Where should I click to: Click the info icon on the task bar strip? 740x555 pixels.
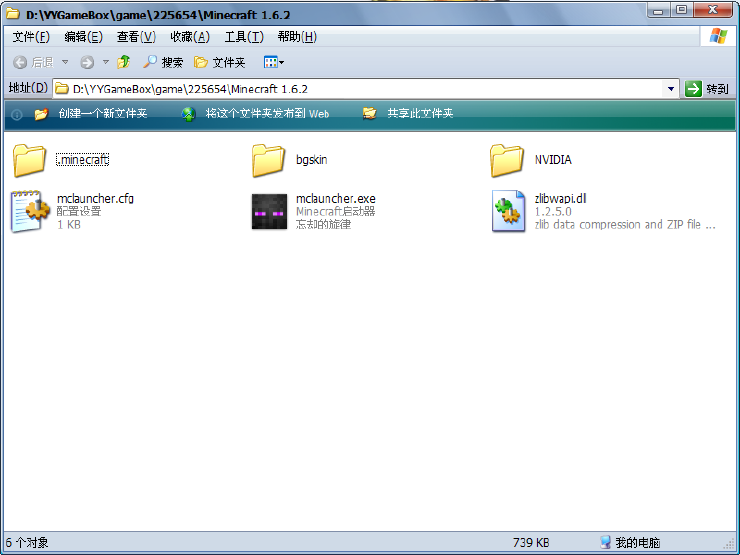point(17,114)
